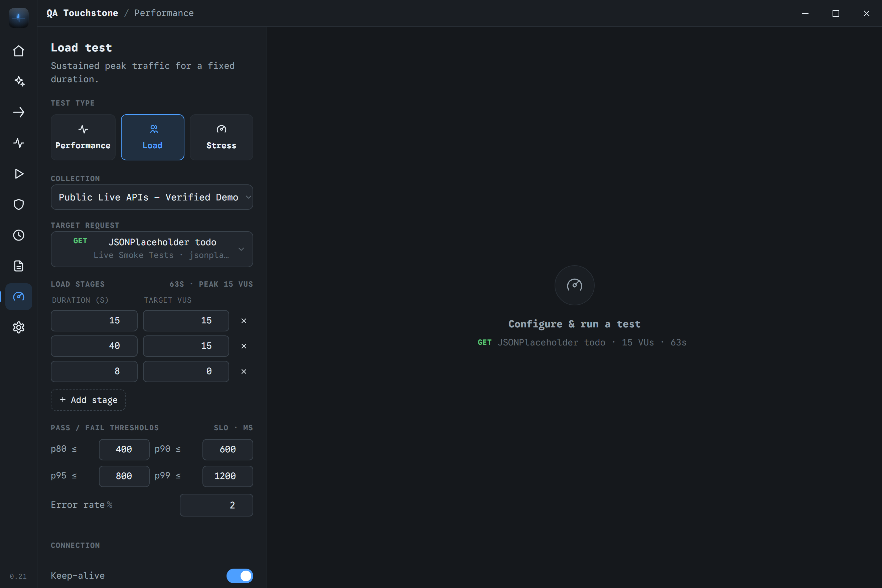This screenshot has width=882, height=588.
Task: Edit target VUs field showing 0
Action: point(186,372)
